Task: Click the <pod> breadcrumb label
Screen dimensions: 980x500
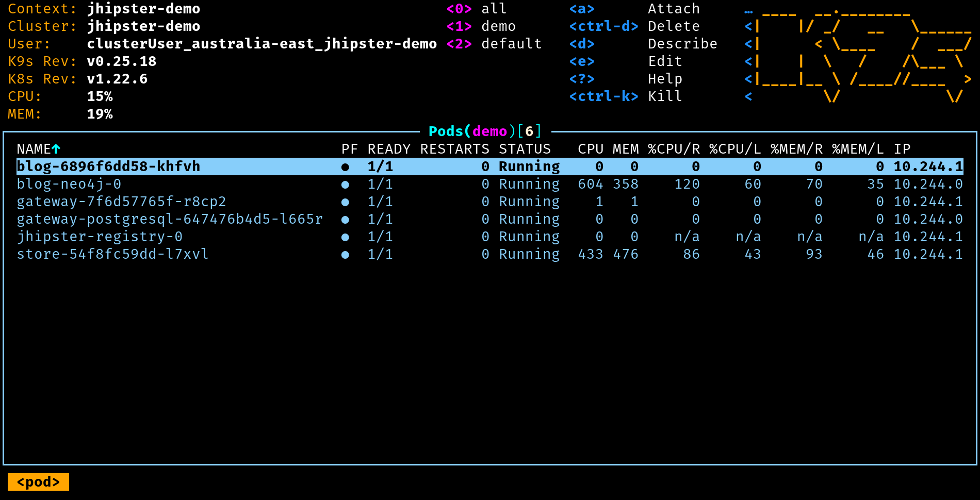Action: click(x=38, y=482)
